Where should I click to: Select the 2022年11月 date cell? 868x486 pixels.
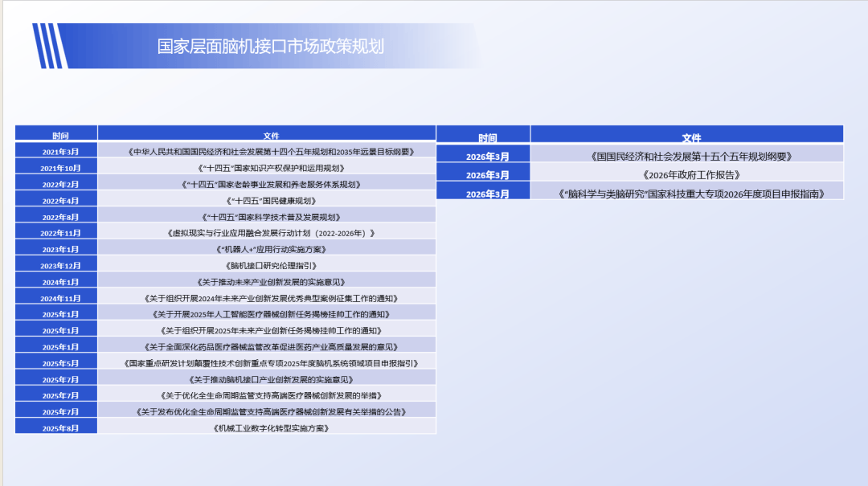click(56, 232)
